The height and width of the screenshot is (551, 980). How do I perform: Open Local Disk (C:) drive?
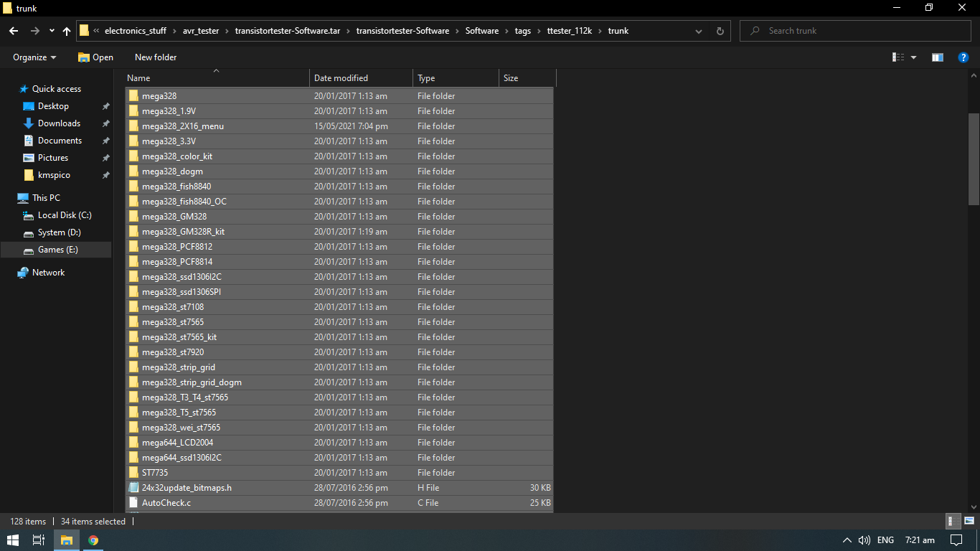click(65, 215)
